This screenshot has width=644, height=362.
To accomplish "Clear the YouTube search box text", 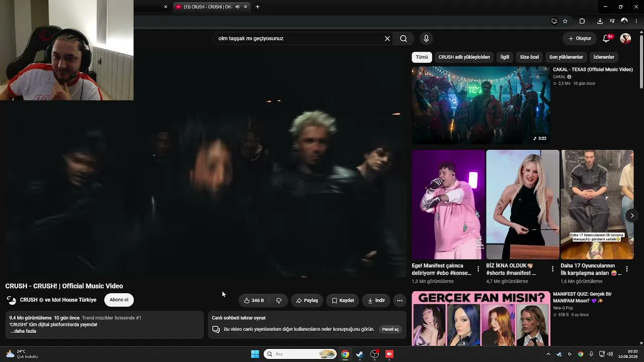I will pos(387,38).
